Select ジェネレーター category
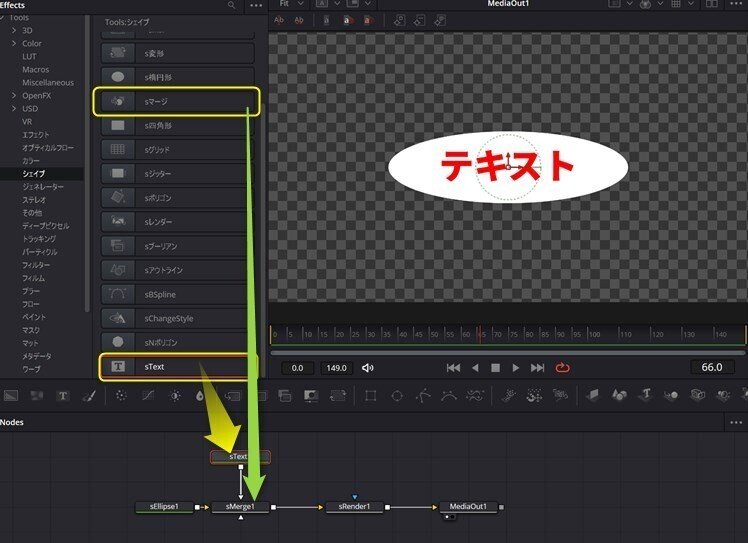This screenshot has height=543, width=748. 42,187
